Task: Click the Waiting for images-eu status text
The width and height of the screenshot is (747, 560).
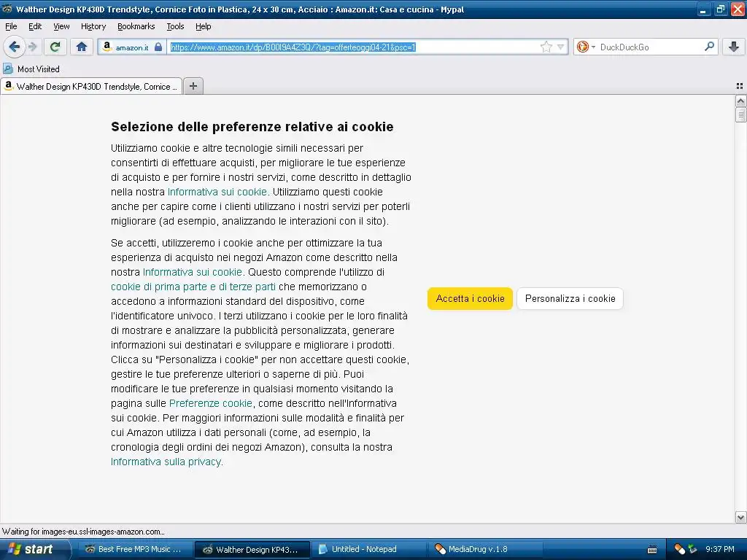Action: click(83, 532)
